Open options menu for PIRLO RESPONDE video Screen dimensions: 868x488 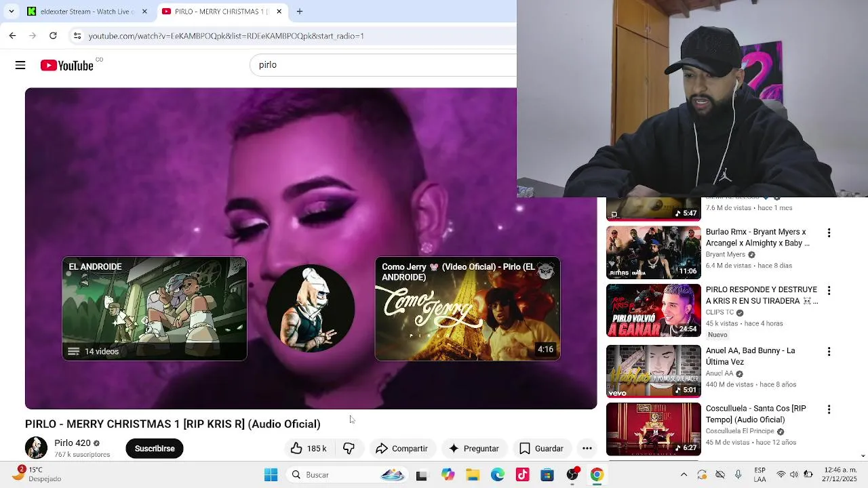point(829,291)
